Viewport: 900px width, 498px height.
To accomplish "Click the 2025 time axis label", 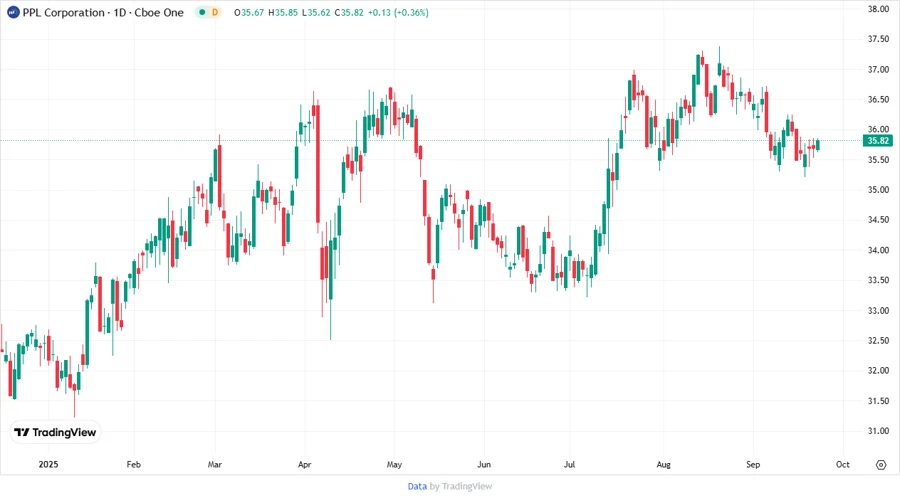I will [48, 465].
